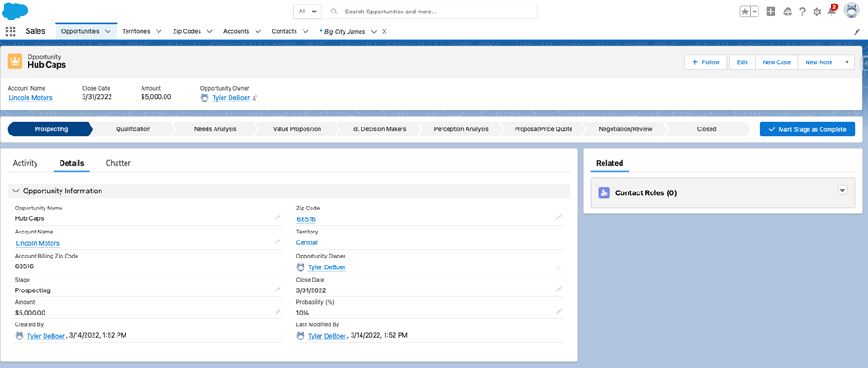Open the App Launcher grid icon
The width and height of the screenshot is (868, 368).
(x=11, y=30)
